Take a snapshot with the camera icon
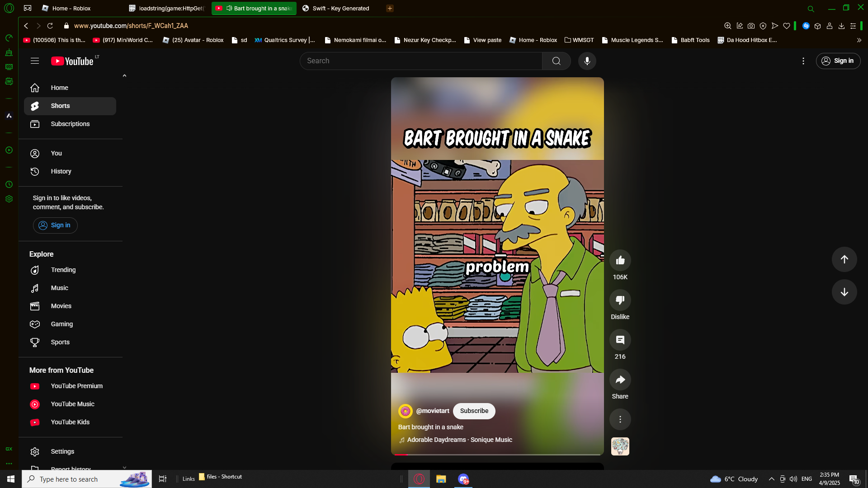The width and height of the screenshot is (868, 488). (x=751, y=26)
